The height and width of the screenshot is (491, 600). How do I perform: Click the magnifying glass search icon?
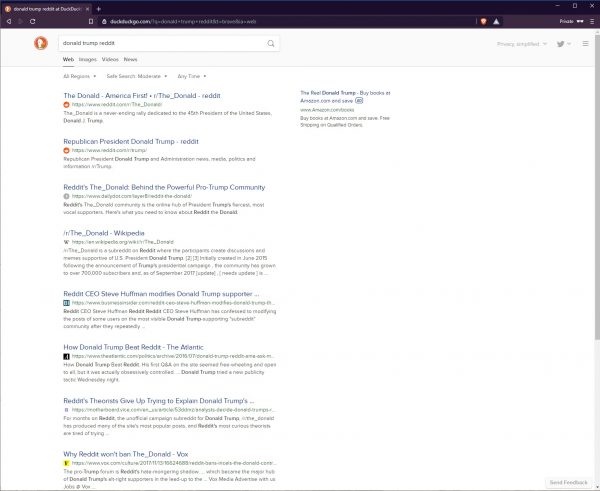click(x=272, y=44)
